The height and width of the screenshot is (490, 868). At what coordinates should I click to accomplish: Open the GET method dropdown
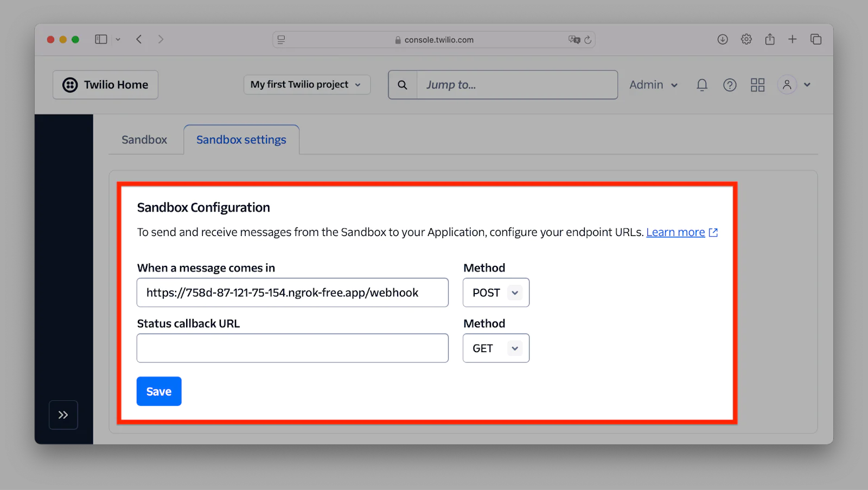pyautogui.click(x=496, y=348)
